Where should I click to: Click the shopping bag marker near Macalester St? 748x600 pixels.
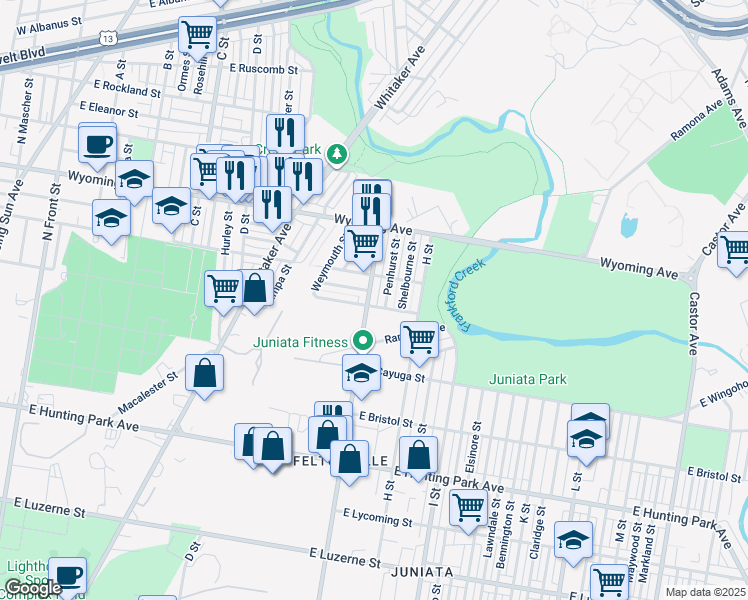click(x=205, y=375)
